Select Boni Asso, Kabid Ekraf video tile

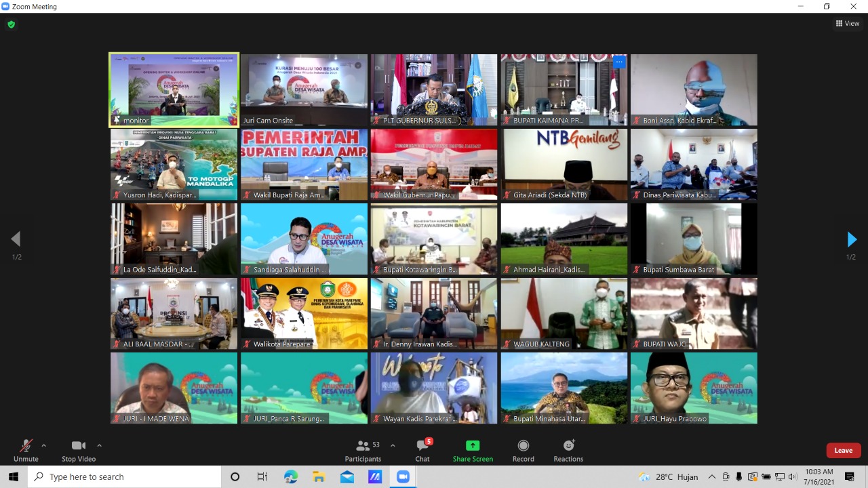tap(694, 90)
